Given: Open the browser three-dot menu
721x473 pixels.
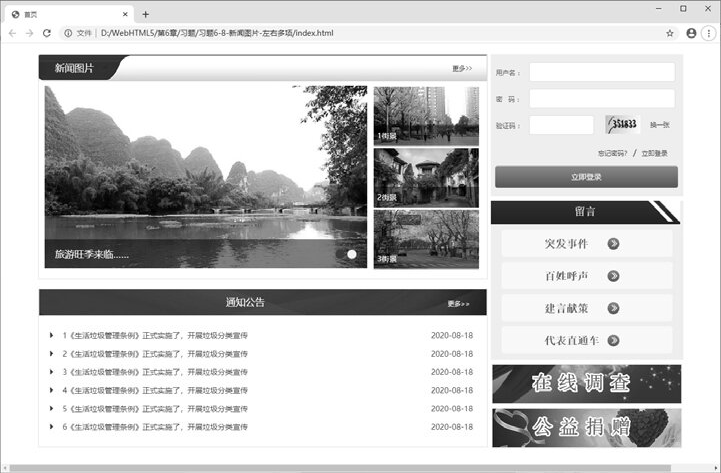Looking at the screenshot, I should [709, 33].
